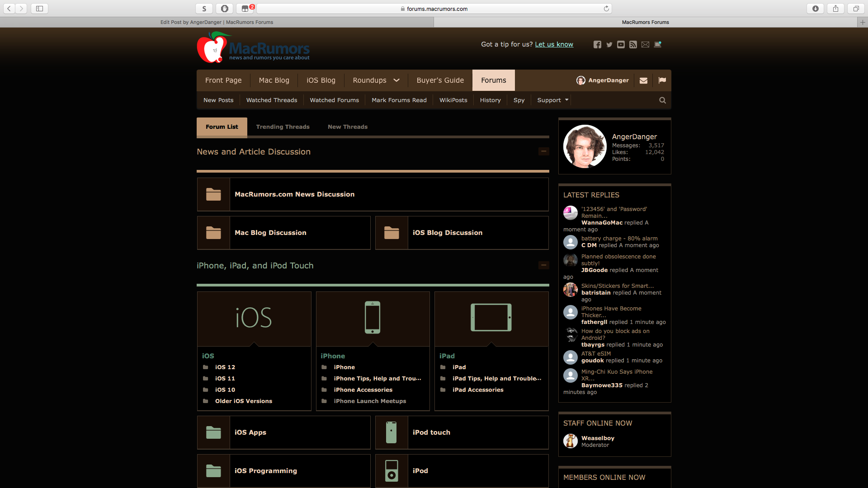
Task: Open the Front Page nav item
Action: pos(223,80)
